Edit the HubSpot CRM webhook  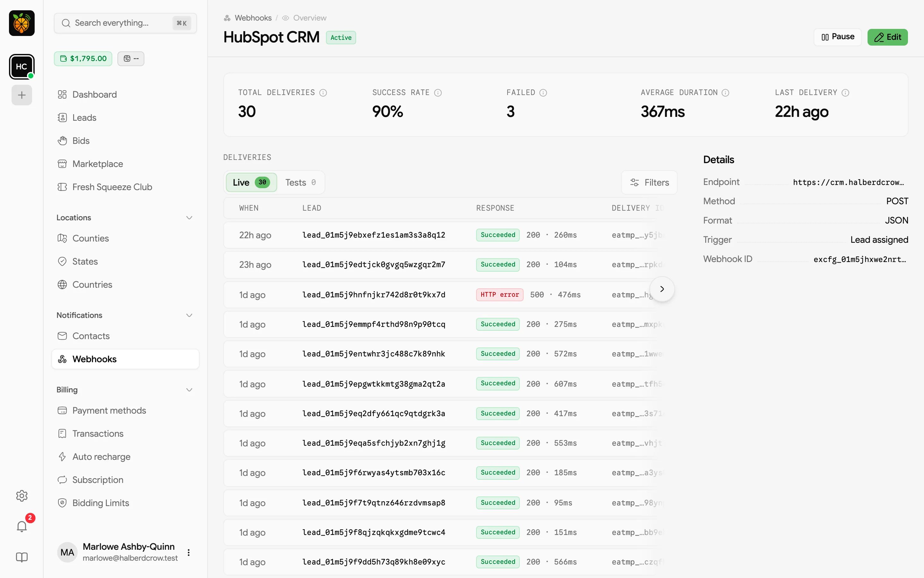click(x=887, y=37)
